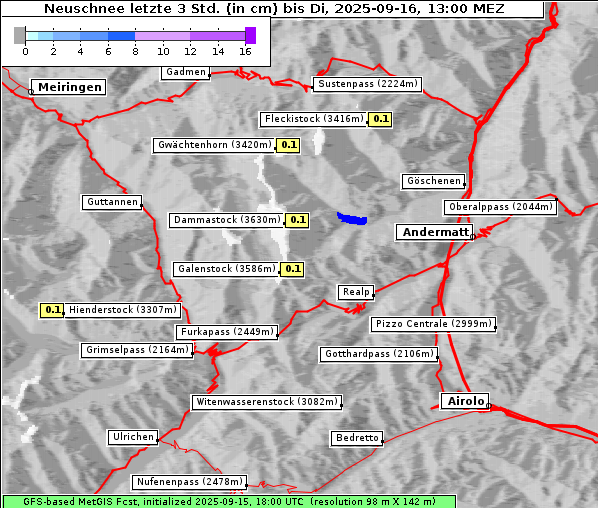Select the Realp place label
This screenshot has height=508, width=598.
click(x=356, y=292)
